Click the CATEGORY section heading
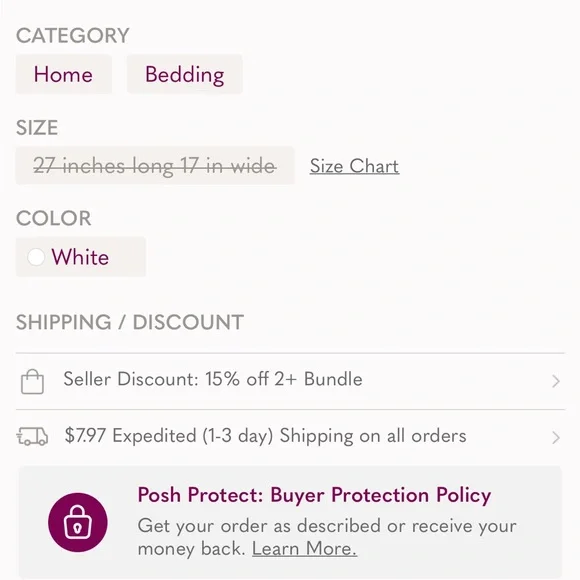 tap(72, 36)
